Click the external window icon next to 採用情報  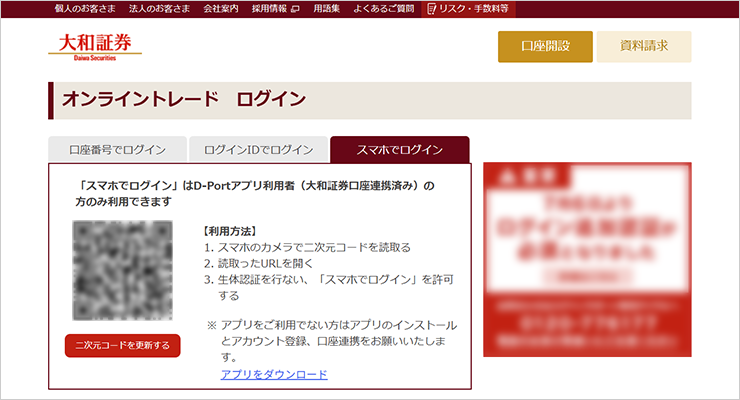click(295, 9)
